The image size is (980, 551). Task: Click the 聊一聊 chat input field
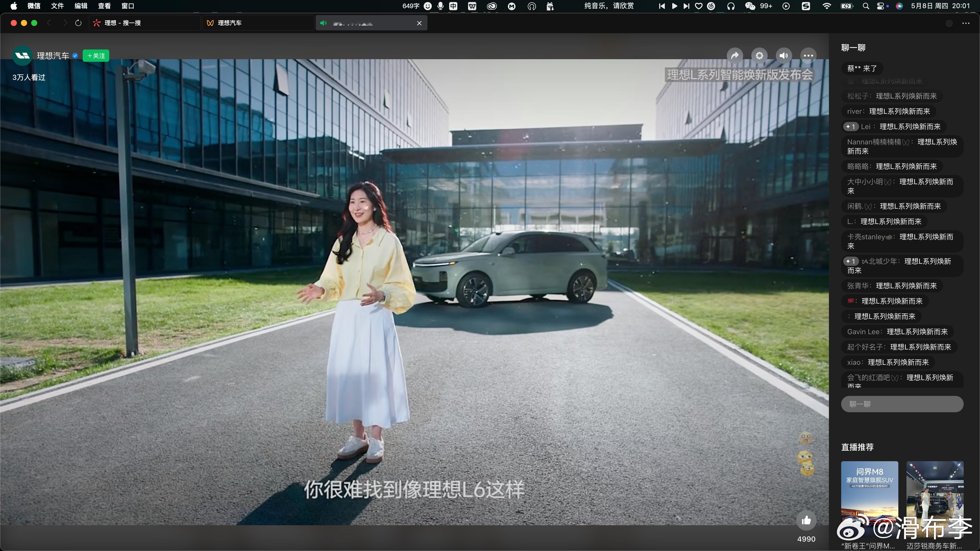point(902,404)
